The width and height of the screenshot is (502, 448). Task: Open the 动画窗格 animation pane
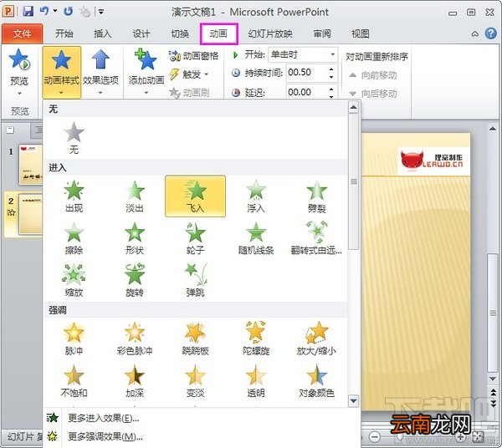point(194,56)
